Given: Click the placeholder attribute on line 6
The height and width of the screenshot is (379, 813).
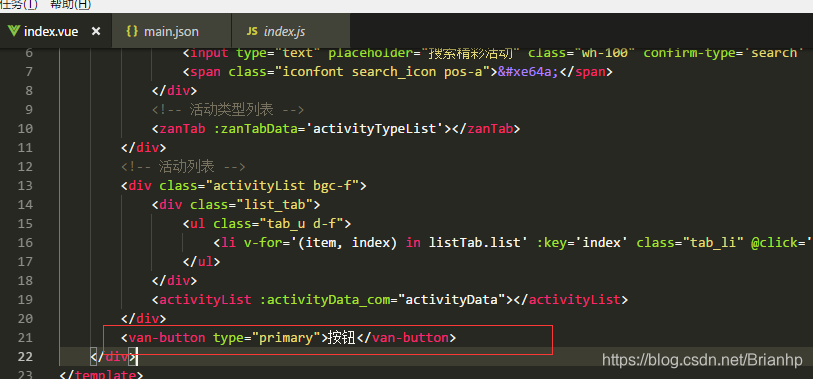Looking at the screenshot, I should click(x=371, y=52).
